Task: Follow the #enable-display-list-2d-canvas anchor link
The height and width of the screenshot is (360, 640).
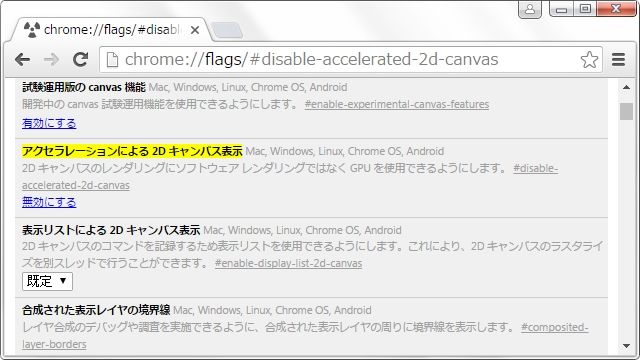Action: click(288, 264)
